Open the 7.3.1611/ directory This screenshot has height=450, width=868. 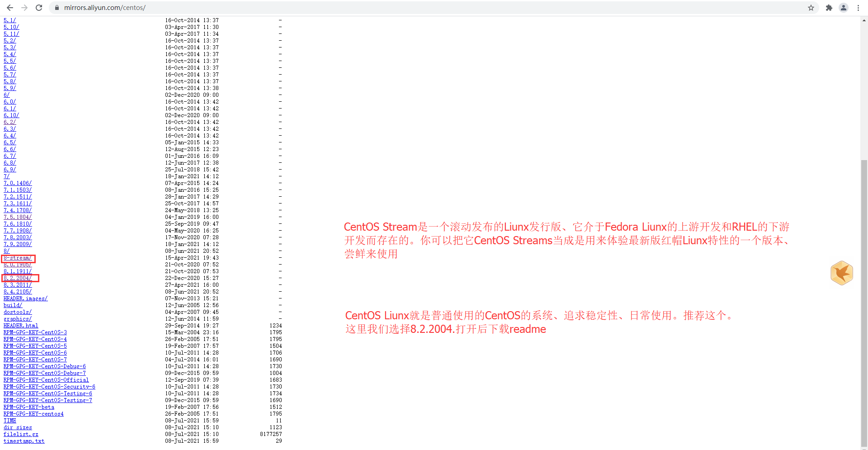pos(18,204)
